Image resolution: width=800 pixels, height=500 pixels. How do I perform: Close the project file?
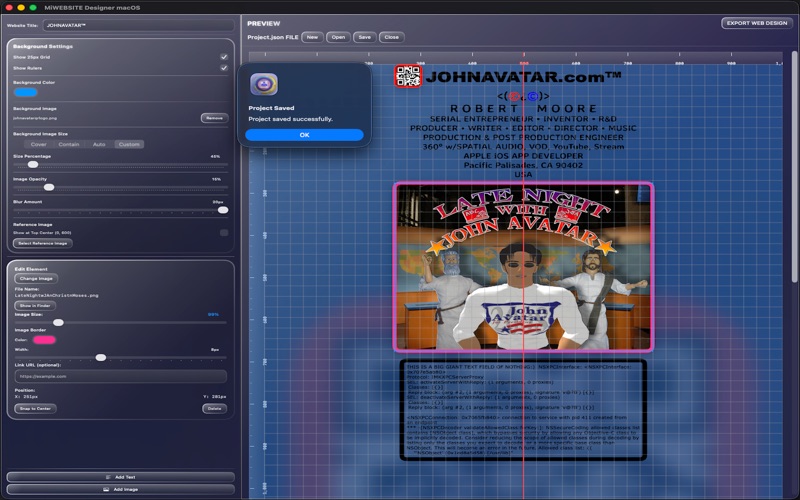pos(391,37)
